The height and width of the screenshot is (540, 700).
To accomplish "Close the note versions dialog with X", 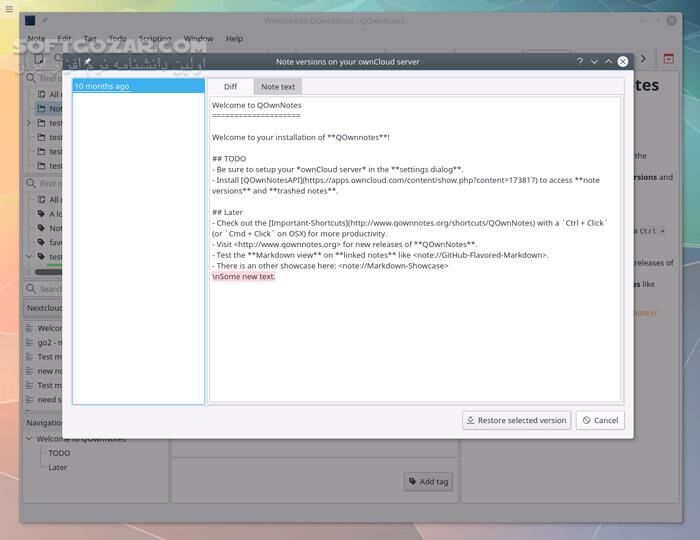I will point(623,62).
